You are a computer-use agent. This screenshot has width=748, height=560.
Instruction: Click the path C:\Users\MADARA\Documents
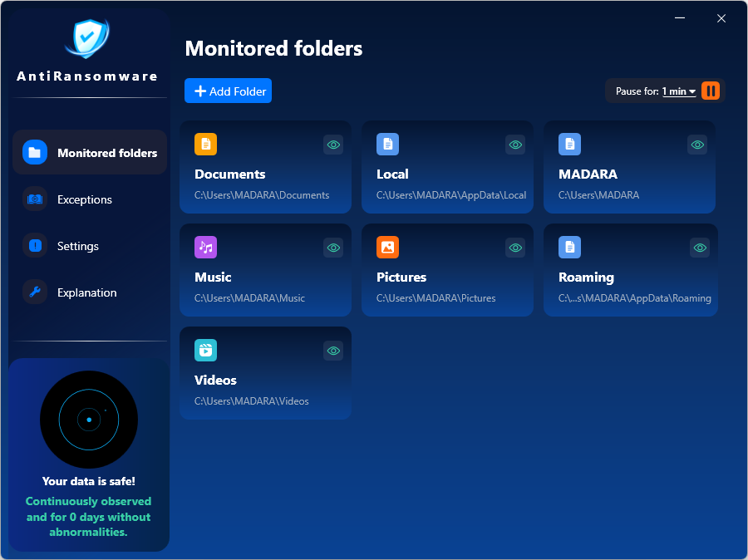(x=262, y=195)
